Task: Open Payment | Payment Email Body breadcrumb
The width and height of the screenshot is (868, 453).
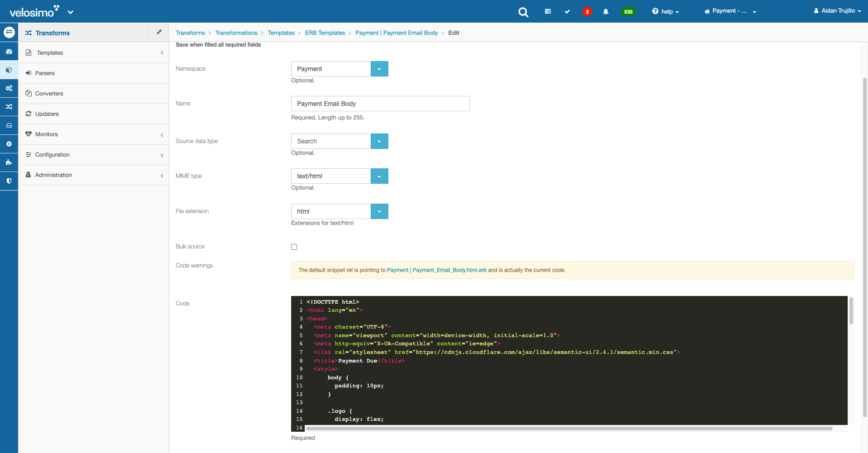Action: click(396, 33)
